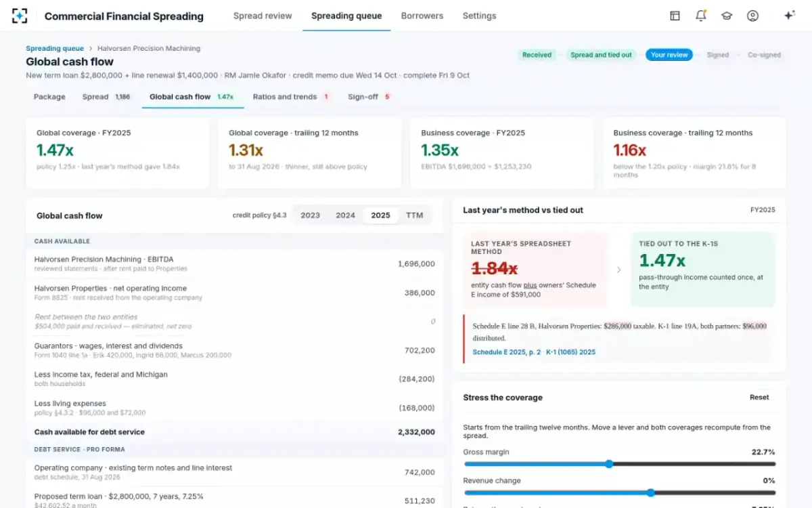The height and width of the screenshot is (508, 812).
Task: Open the notifications bell
Action: (x=701, y=16)
